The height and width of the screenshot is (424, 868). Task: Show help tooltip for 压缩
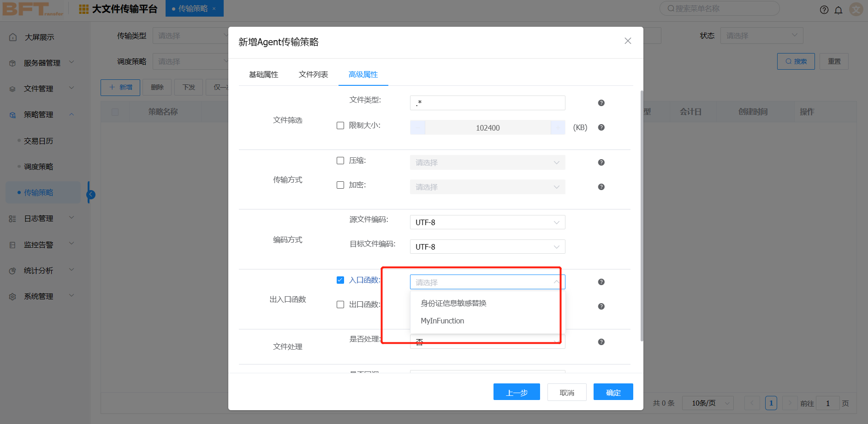point(601,162)
